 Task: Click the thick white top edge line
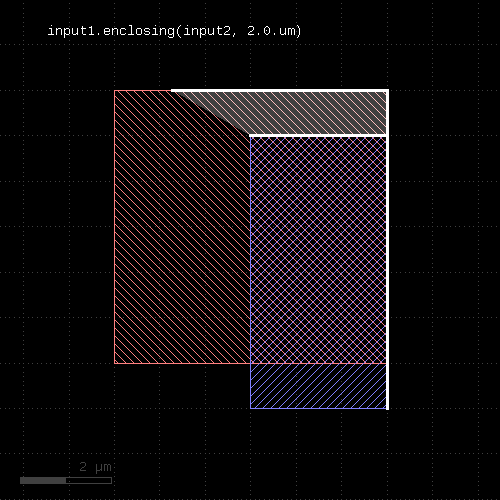pos(279,90)
